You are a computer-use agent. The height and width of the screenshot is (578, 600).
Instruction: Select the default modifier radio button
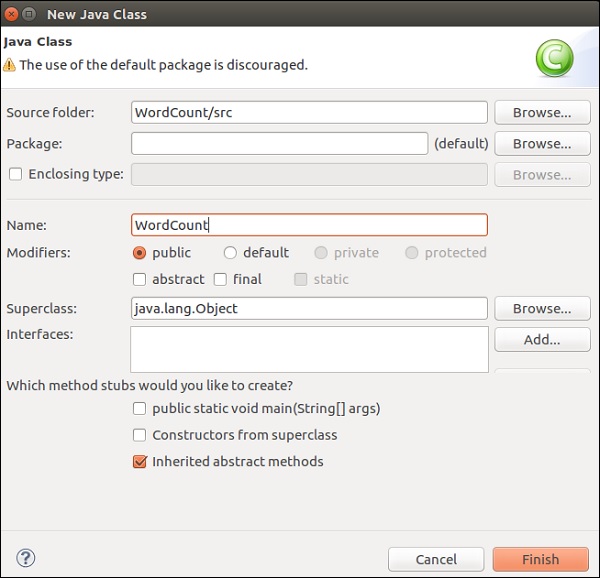pyautogui.click(x=230, y=253)
